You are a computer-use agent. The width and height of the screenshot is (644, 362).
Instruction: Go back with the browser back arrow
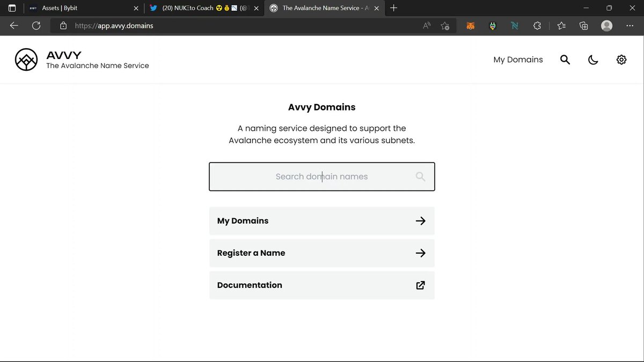[x=14, y=26]
